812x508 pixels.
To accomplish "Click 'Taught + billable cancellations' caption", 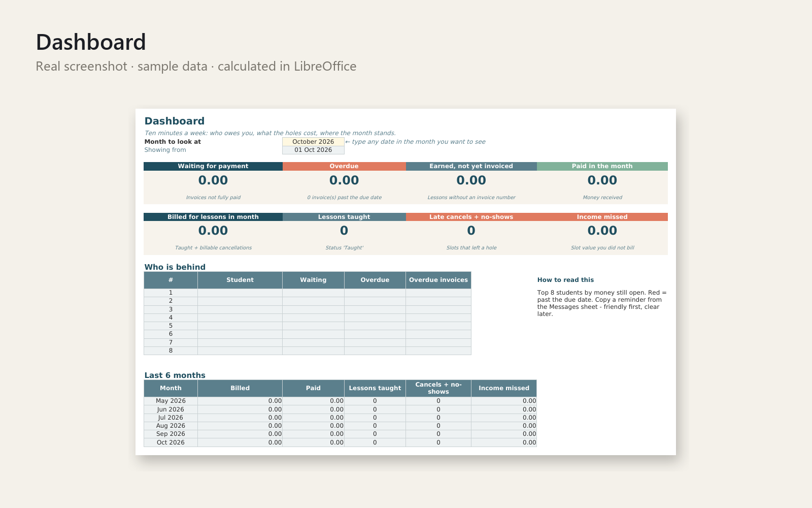I will coord(213,248).
